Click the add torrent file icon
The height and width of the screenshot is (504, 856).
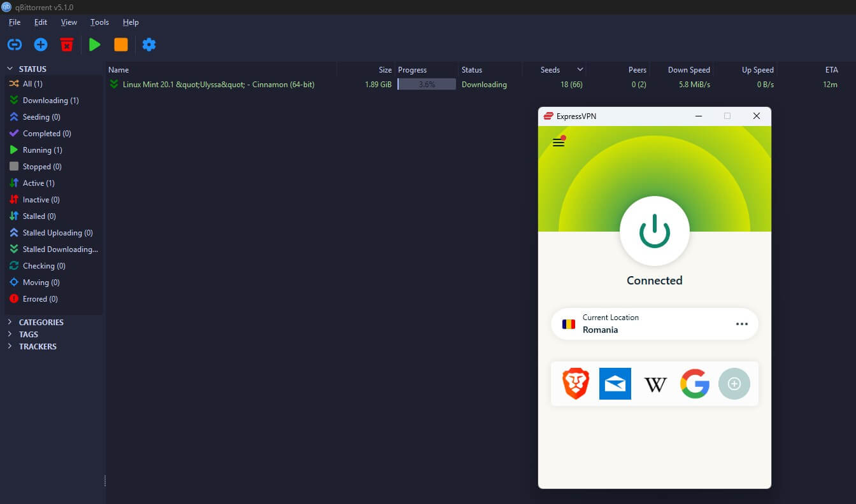tap(40, 45)
